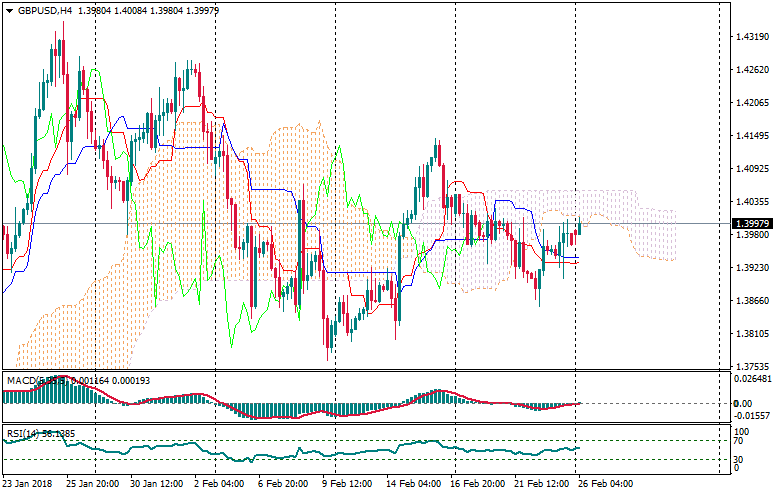Click the MACD indicator label

[25, 381]
